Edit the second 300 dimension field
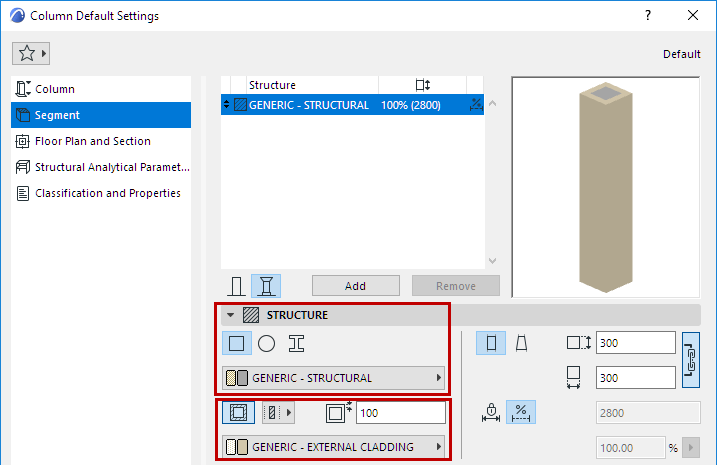 point(636,378)
